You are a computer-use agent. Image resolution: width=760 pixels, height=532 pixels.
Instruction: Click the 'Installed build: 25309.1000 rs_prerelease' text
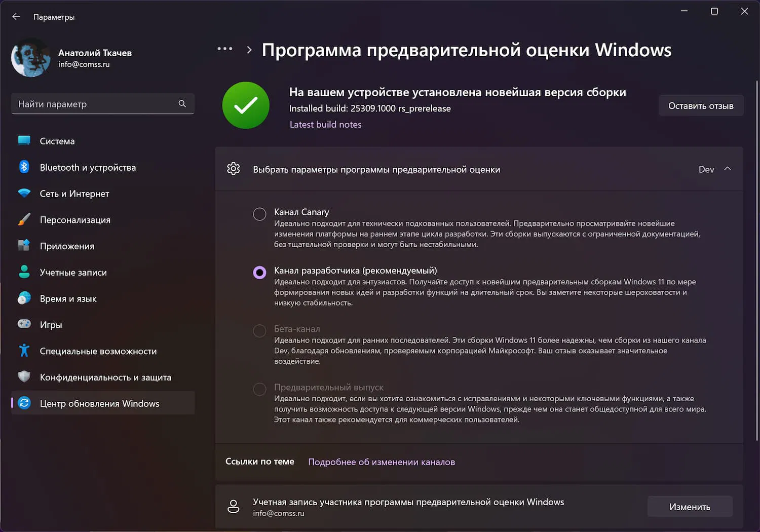point(370,108)
